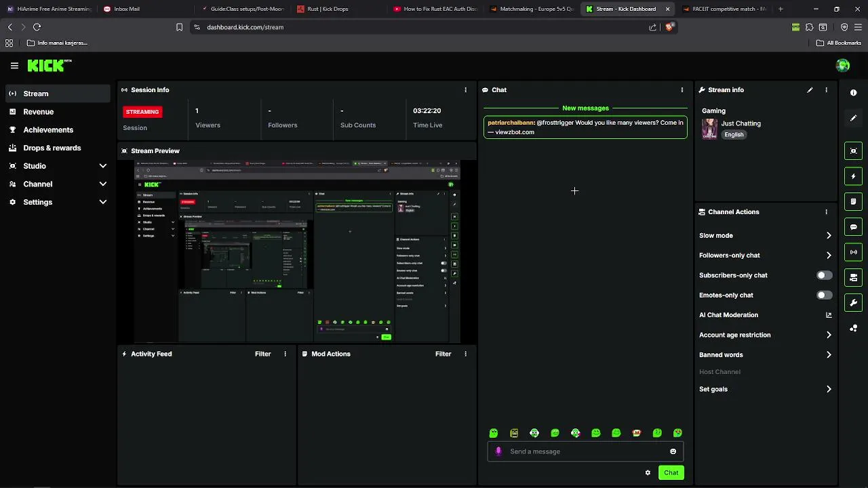Switch to the HiAnime Free Anime Streaming tab
Viewport: 868px width, 488px height.
[49, 9]
